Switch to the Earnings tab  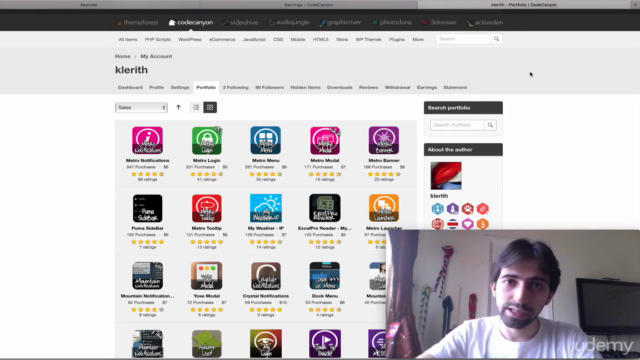pos(427,87)
